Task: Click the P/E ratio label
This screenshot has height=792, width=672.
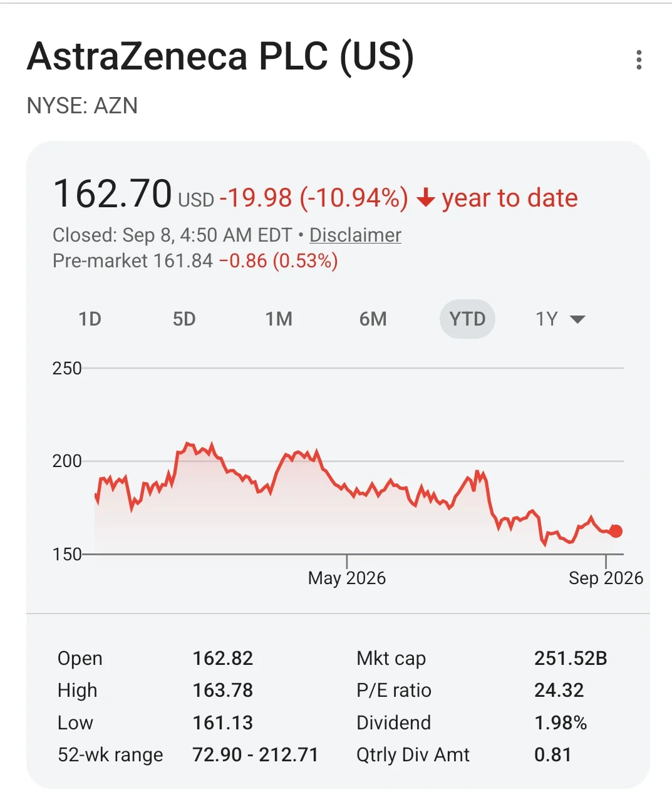Action: pyautogui.click(x=394, y=690)
